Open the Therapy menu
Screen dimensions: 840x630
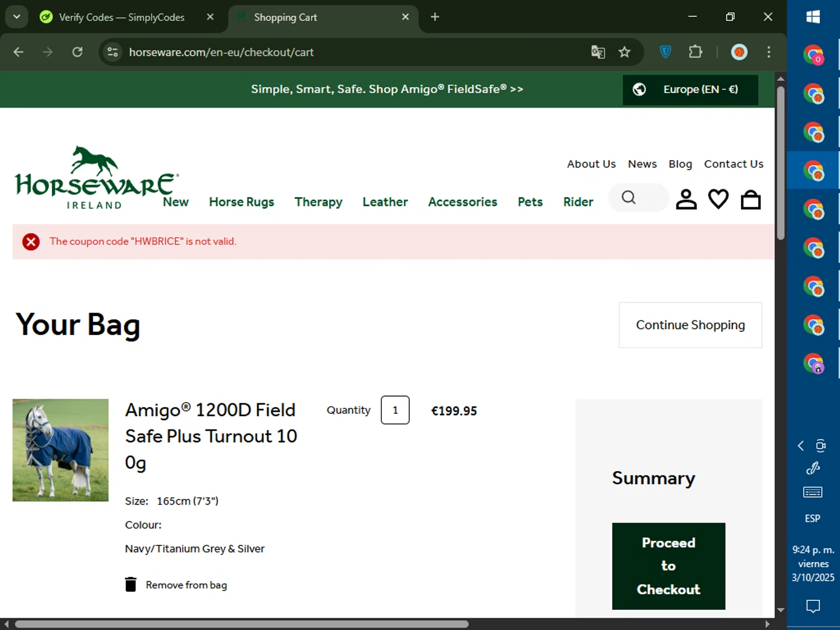318,202
